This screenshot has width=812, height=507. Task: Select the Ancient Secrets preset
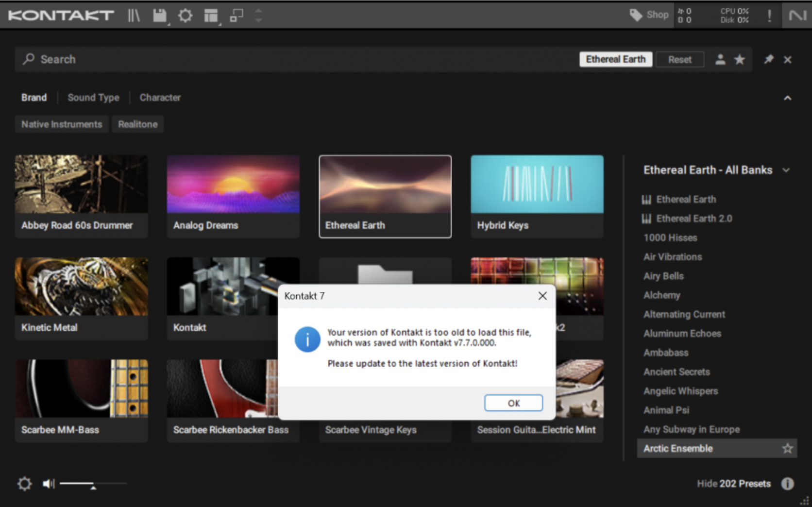(x=677, y=372)
